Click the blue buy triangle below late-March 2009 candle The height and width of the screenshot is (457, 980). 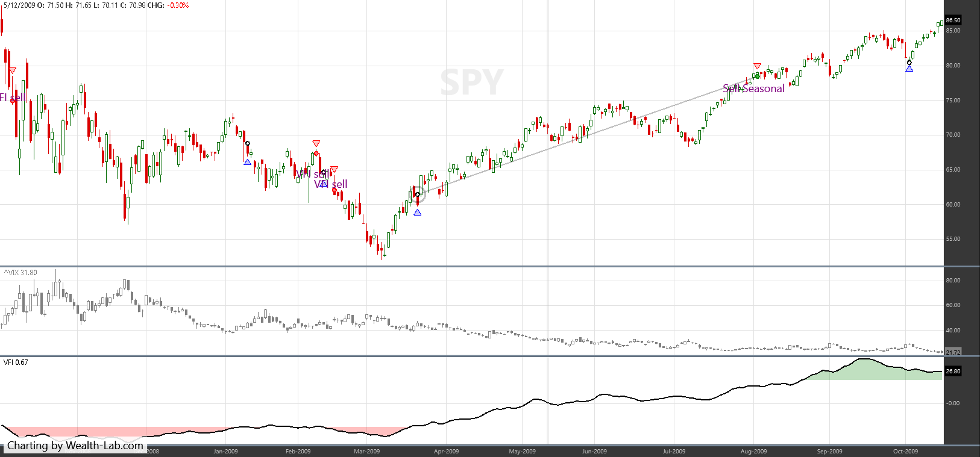418,212
